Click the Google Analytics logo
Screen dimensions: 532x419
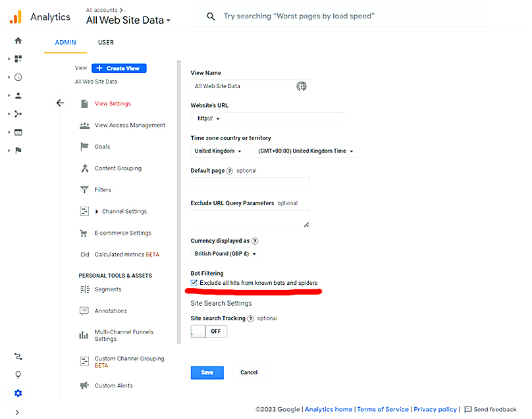(x=16, y=17)
